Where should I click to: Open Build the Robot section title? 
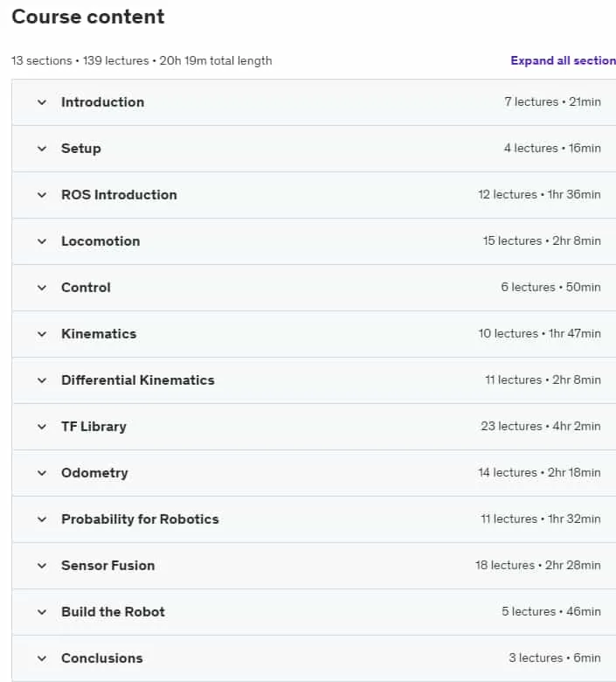113,612
